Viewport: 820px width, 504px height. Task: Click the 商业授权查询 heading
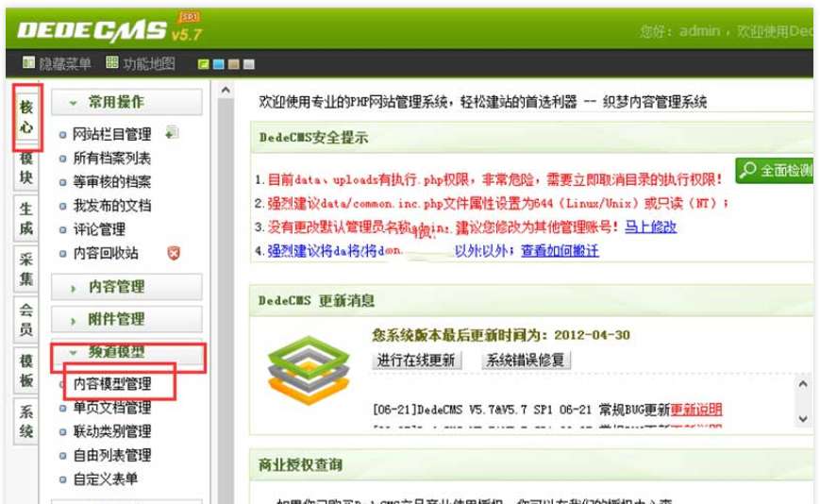[300, 464]
